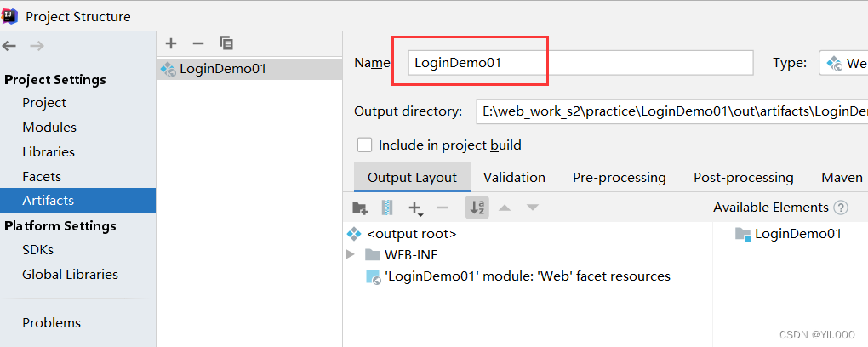The height and width of the screenshot is (347, 868).
Task: Open the artifact Type dropdown
Action: point(842,63)
